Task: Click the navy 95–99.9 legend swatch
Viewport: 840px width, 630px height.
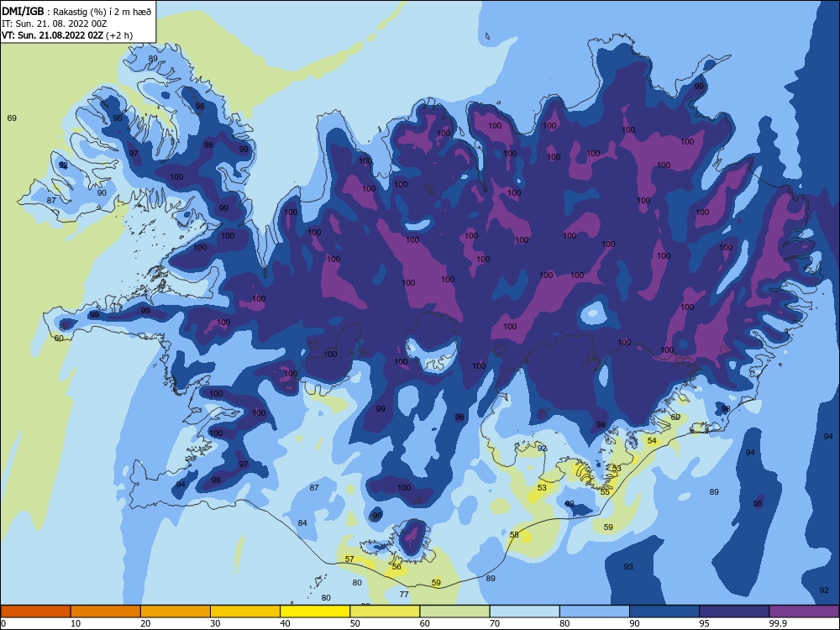Action: tap(734, 612)
